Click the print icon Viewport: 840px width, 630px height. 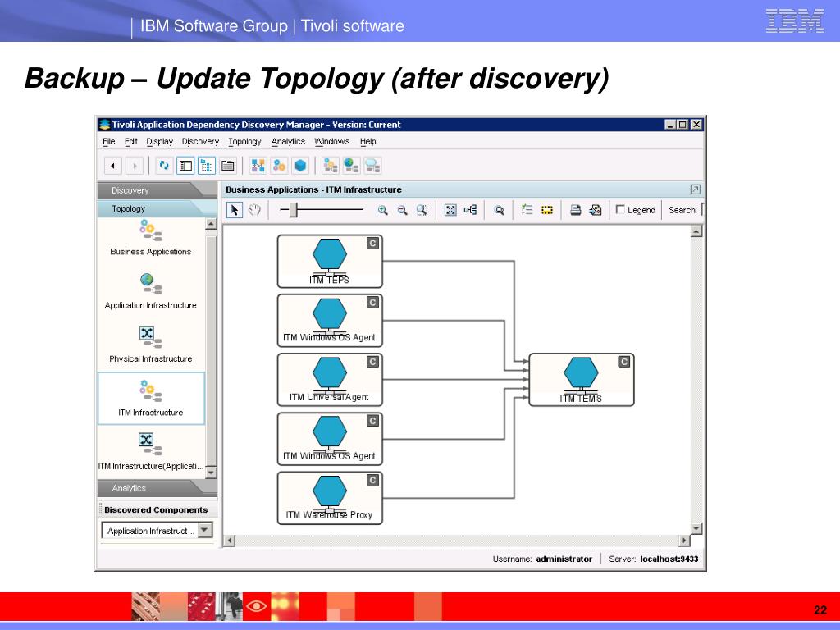pyautogui.click(x=575, y=210)
